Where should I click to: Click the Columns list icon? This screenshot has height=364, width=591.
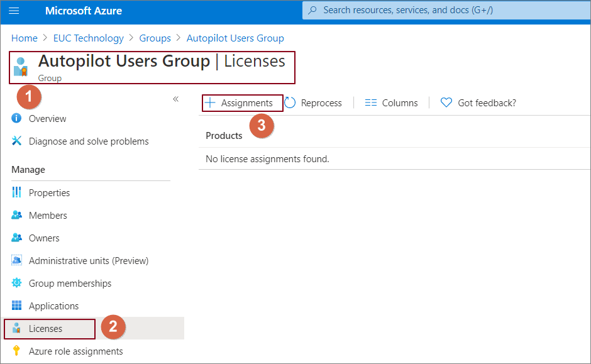pos(370,102)
